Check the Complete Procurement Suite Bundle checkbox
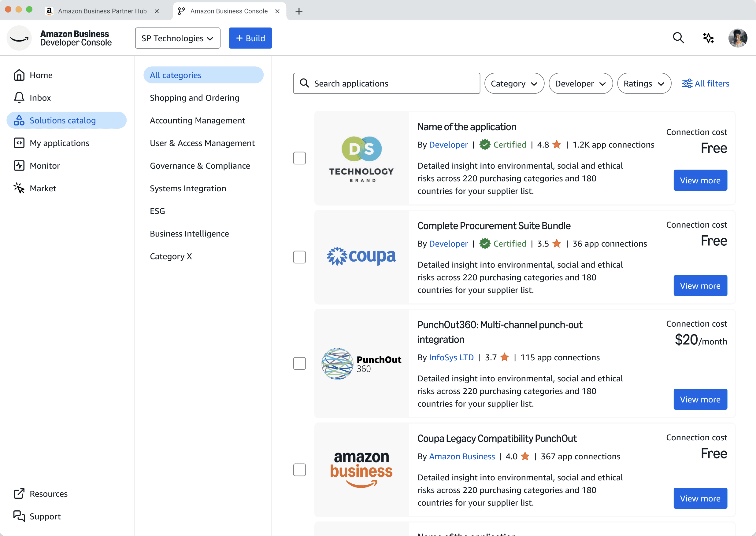Viewport: 756px width, 536px height. tap(299, 257)
